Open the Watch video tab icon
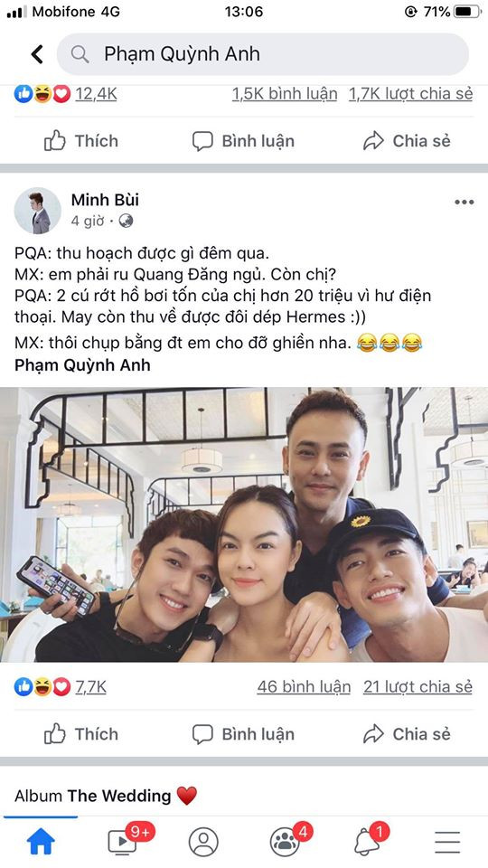 click(123, 842)
